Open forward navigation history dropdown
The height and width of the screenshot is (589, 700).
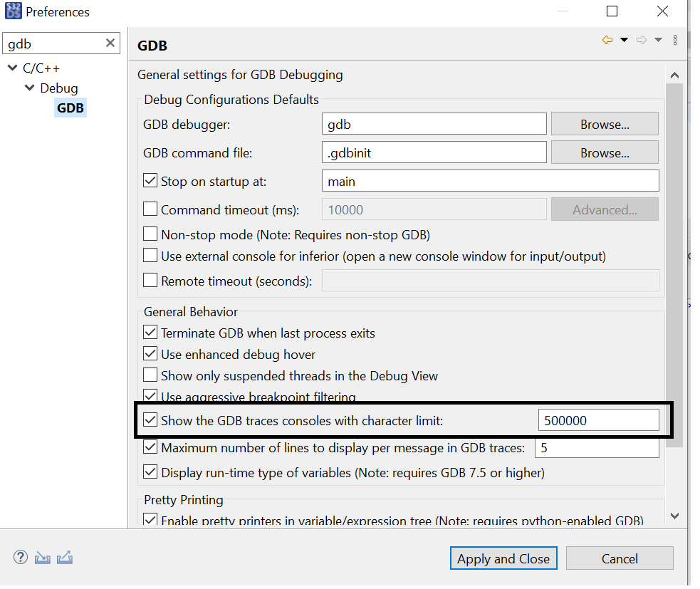click(x=658, y=40)
